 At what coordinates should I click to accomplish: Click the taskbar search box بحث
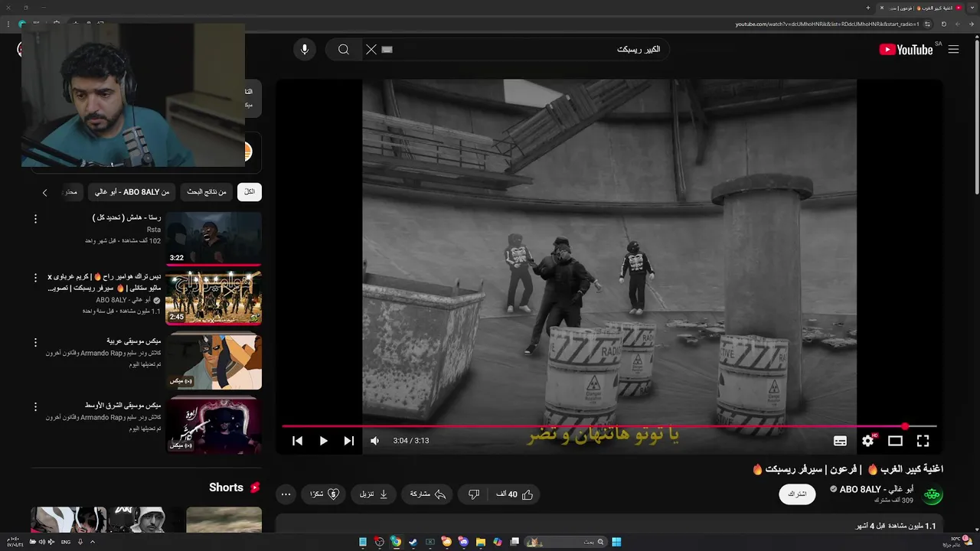[x=566, y=542]
